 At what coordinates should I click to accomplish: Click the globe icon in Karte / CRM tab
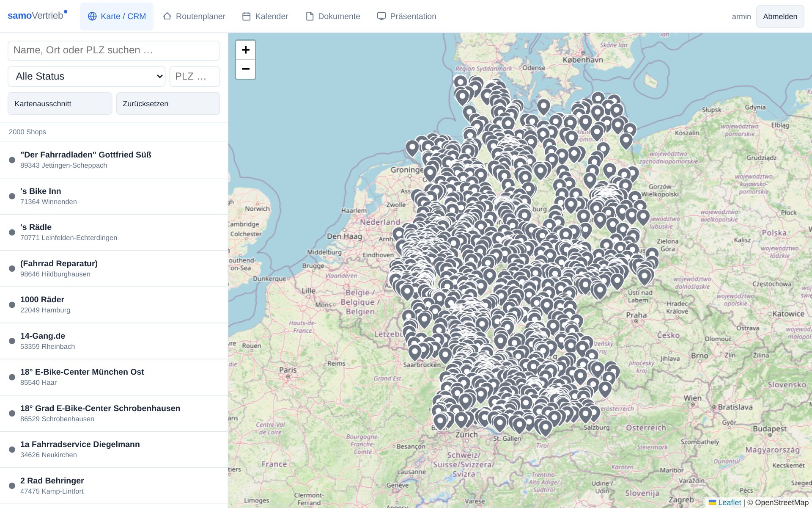coord(92,16)
